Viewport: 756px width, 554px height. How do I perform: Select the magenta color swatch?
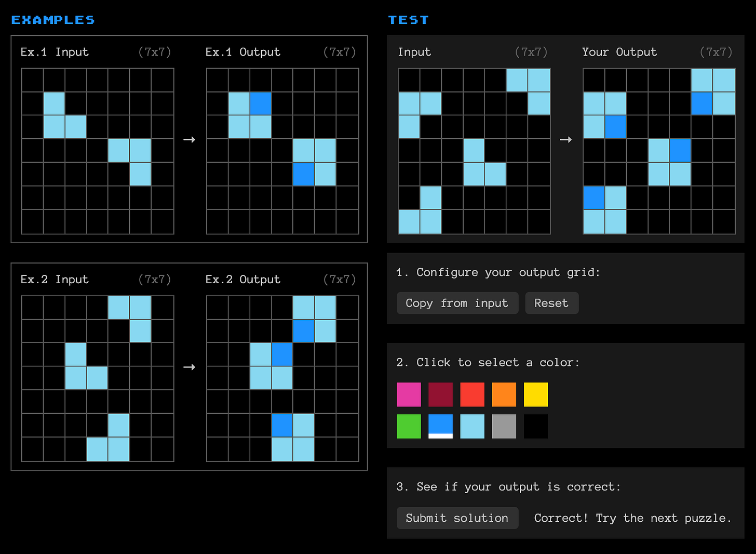[x=409, y=394]
